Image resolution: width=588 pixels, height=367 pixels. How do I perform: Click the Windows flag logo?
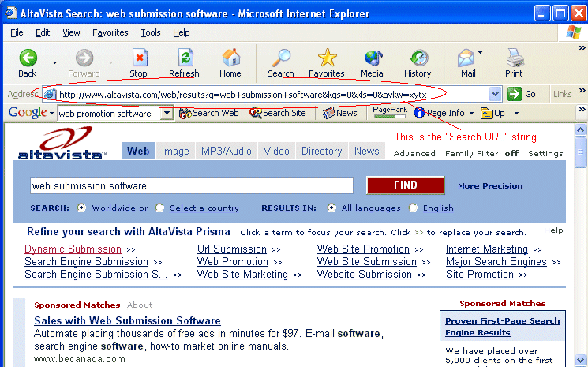[x=574, y=32]
